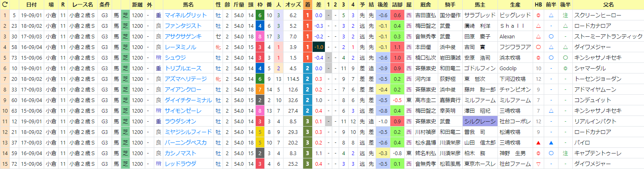Select sire スクリーンヒーロー

[x=598, y=15]
